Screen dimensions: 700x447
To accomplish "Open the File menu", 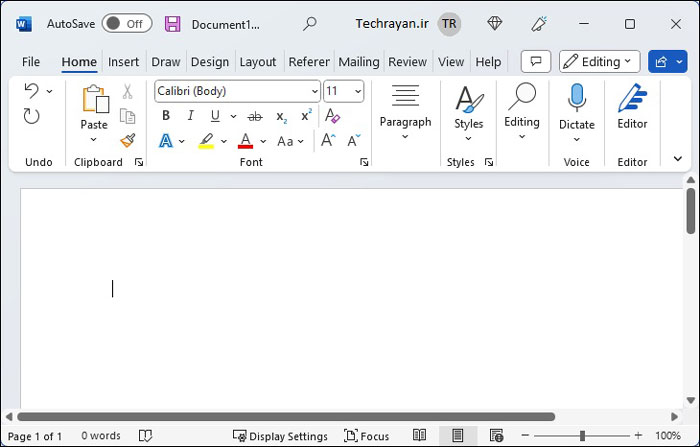I will [31, 62].
